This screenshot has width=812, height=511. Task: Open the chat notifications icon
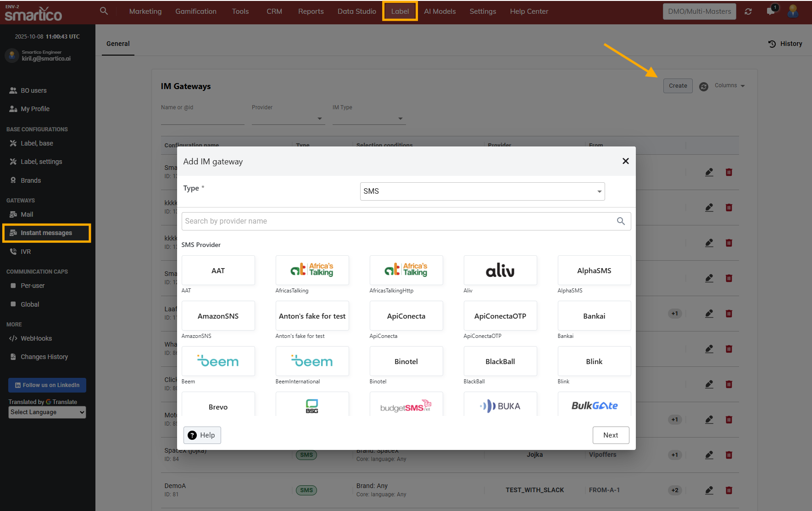pos(771,11)
